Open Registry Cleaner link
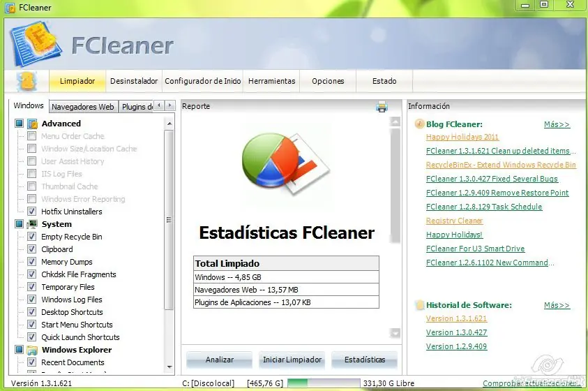 (x=454, y=221)
